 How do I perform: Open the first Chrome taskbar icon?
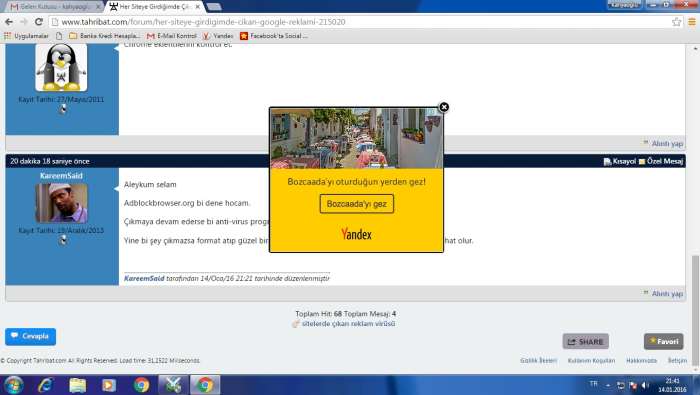(141, 385)
